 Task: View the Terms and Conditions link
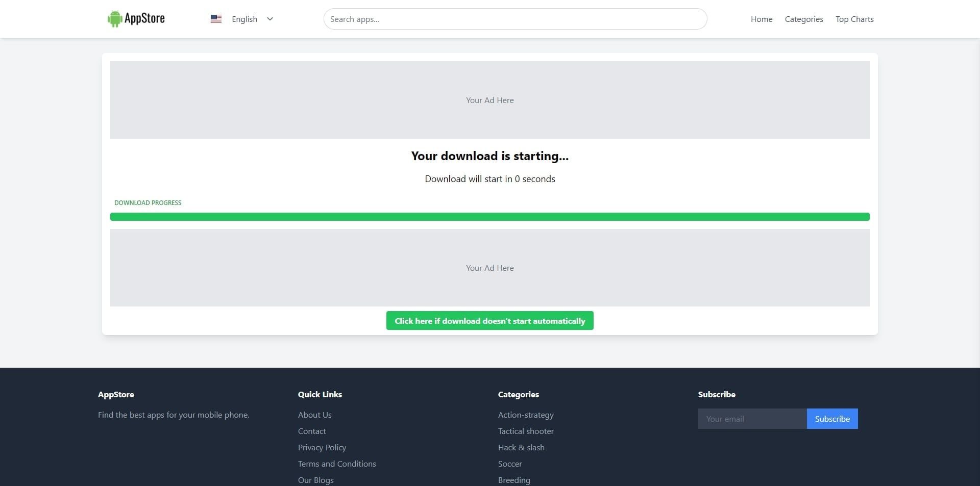coord(336,464)
